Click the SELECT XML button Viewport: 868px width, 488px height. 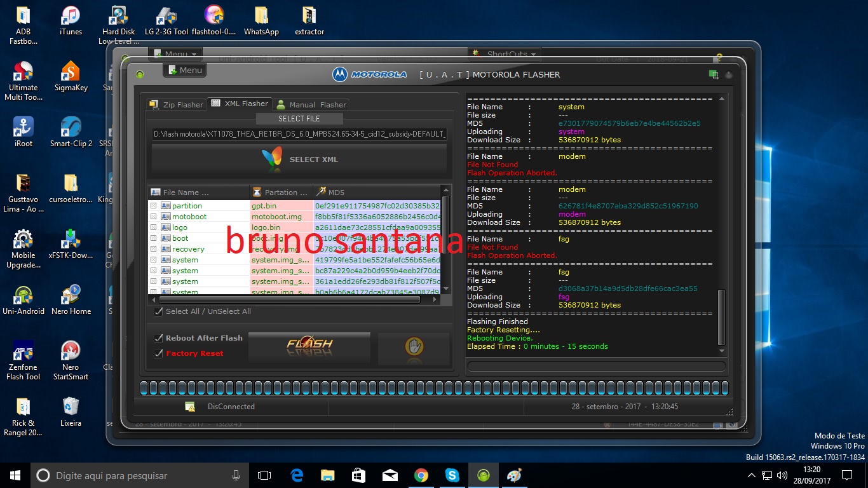click(x=299, y=159)
